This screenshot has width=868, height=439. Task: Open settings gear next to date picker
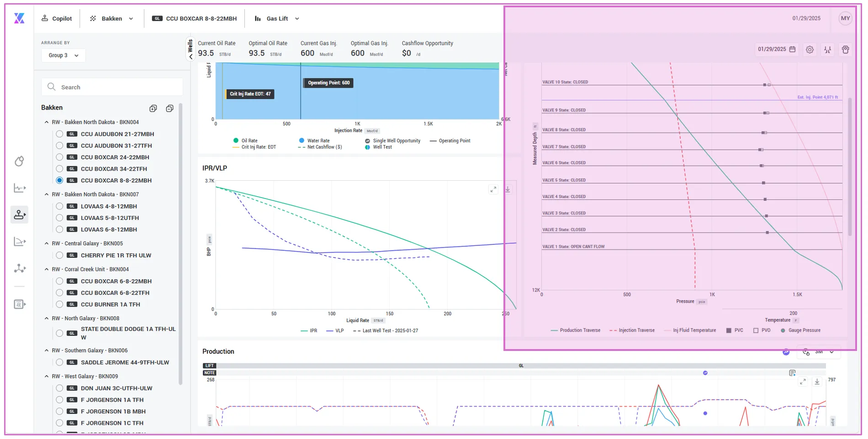coord(810,50)
